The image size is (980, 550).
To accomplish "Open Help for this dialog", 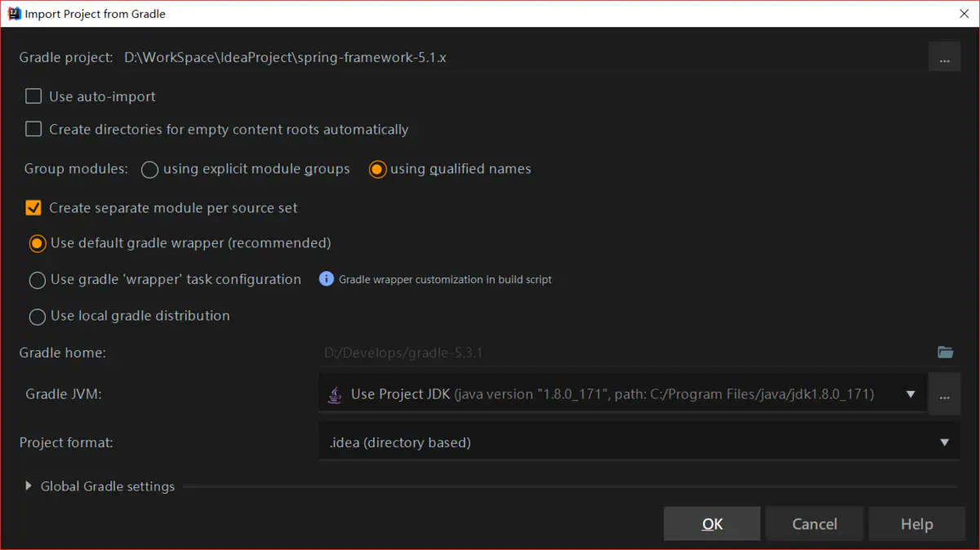I will click(916, 524).
